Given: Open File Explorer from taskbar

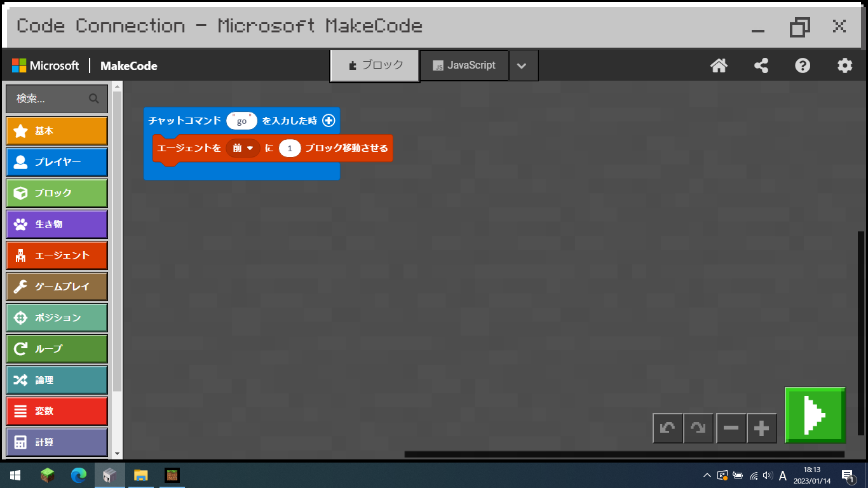Looking at the screenshot, I should click(141, 475).
